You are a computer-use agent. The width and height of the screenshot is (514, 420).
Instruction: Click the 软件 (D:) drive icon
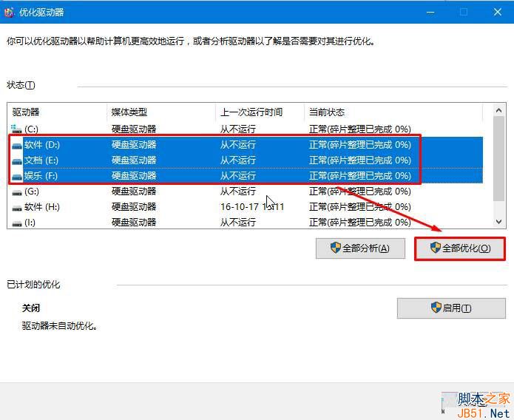[x=17, y=145]
